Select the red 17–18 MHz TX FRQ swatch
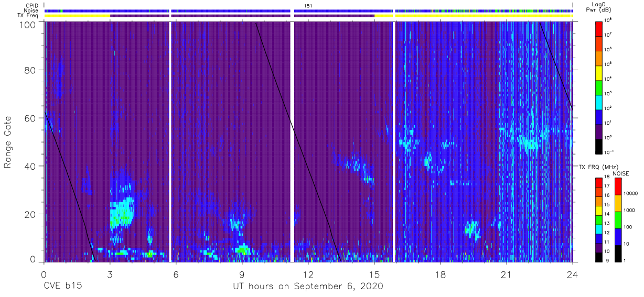644x297 pixels. [x=599, y=182]
